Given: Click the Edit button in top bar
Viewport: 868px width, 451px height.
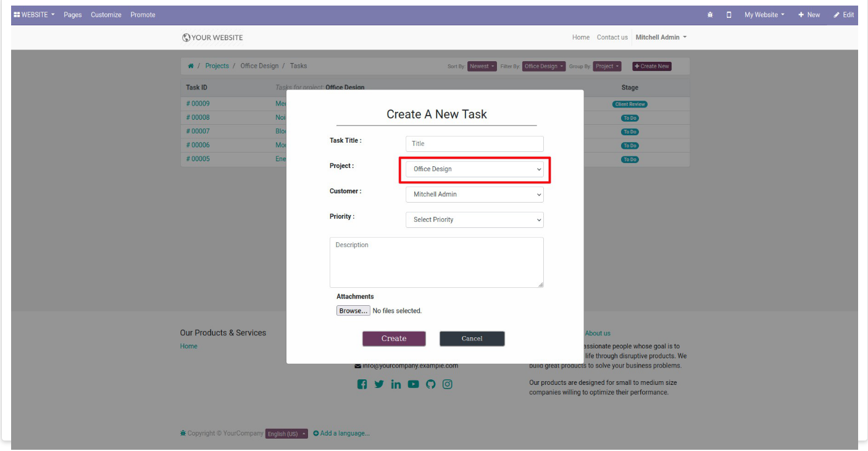Looking at the screenshot, I should point(844,15).
